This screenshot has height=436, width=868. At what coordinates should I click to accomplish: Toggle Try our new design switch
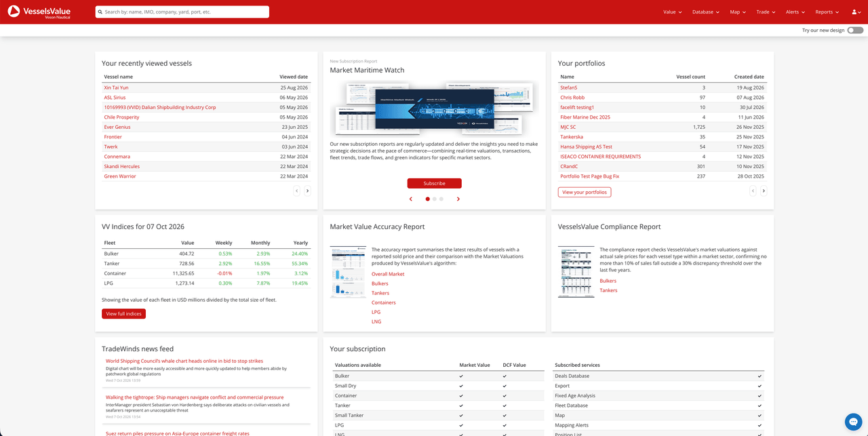pos(855,30)
